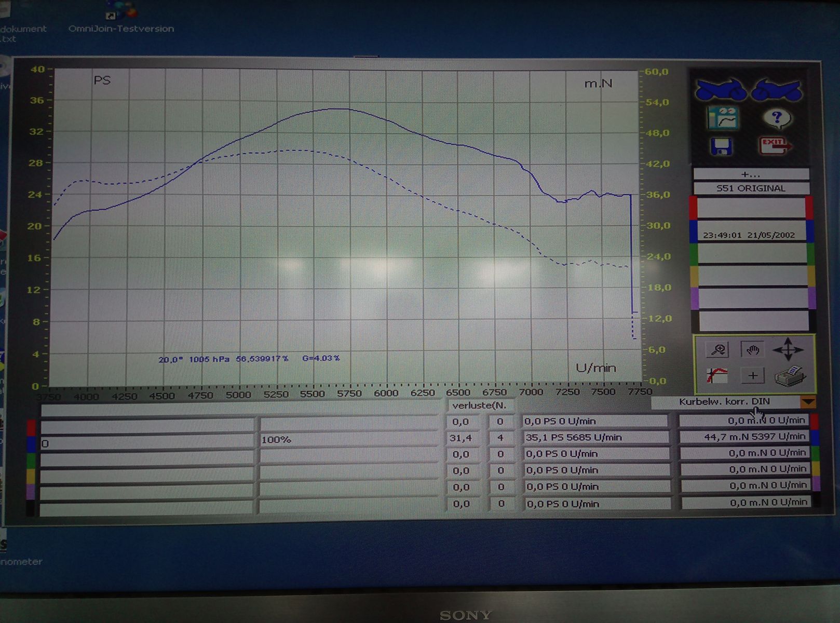Open the dyno gauge chart view icon

(723, 118)
